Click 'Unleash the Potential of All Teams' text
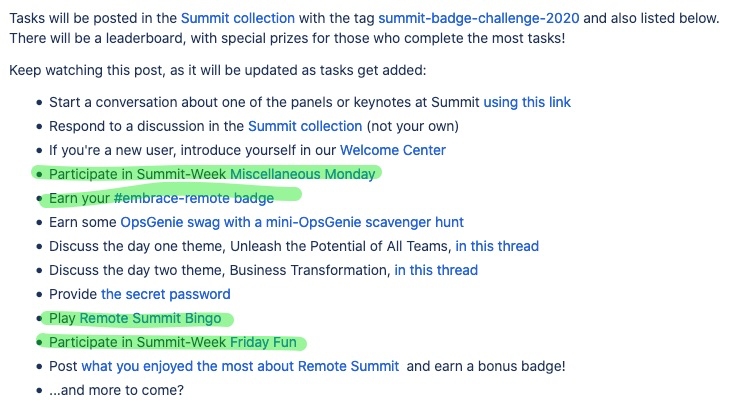This screenshot has width=730, height=408. [341, 246]
